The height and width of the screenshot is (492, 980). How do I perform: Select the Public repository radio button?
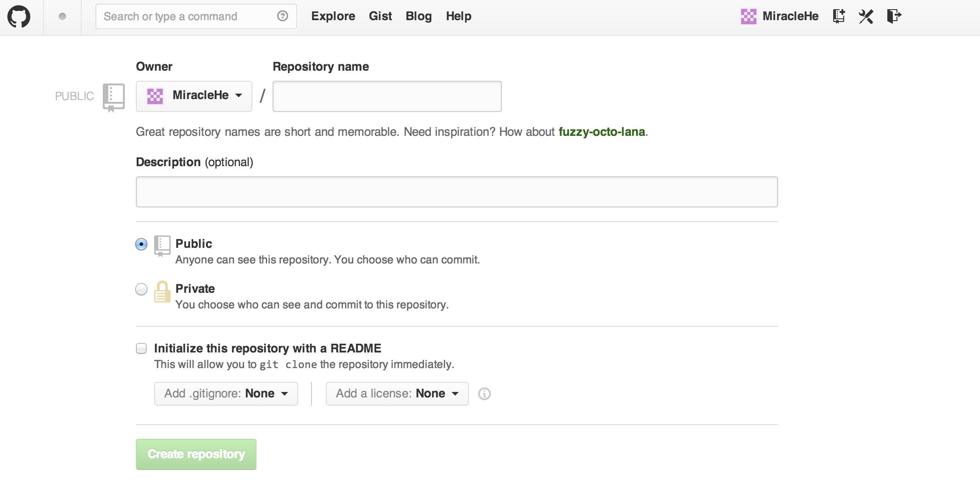click(x=141, y=244)
